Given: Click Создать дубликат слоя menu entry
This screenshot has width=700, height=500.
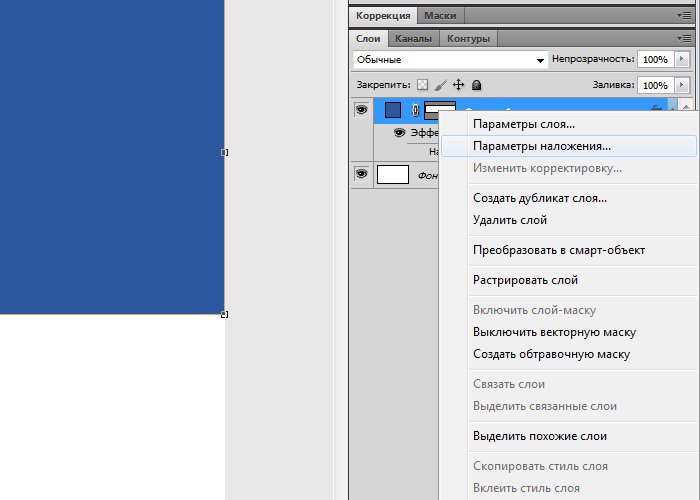Looking at the screenshot, I should click(540, 198).
